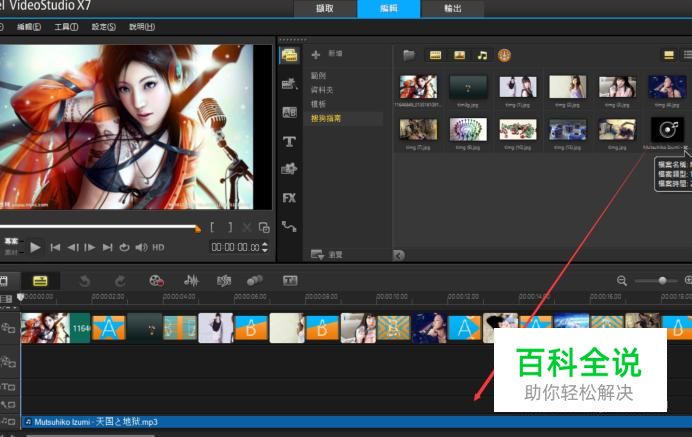The height and width of the screenshot is (437, 692).
Task: Open the Browse (瀏覽) dropdown
Action: point(327,255)
